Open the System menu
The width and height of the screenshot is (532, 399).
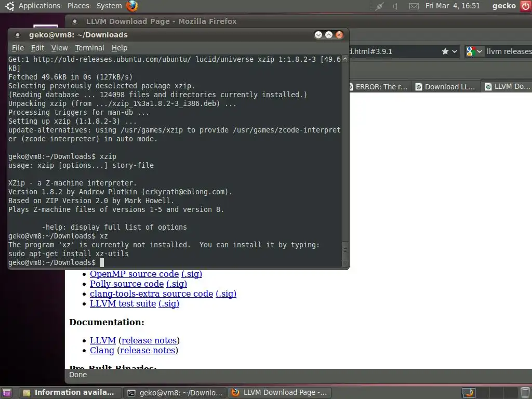tap(109, 6)
